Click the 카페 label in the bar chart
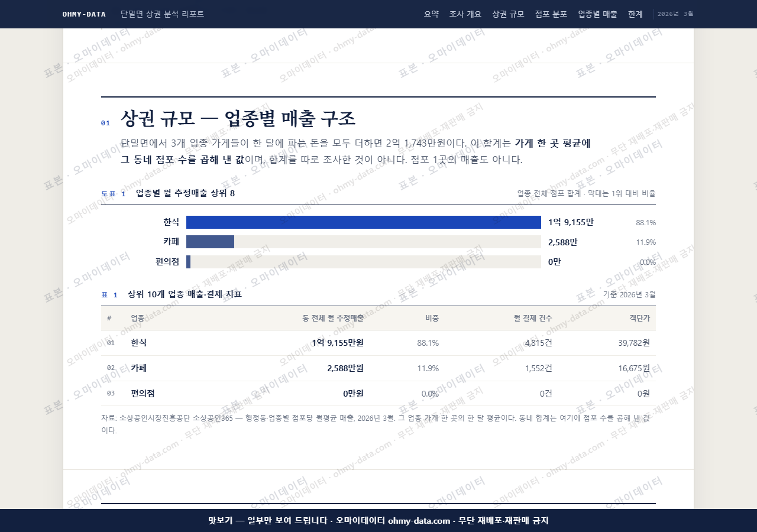757x532 pixels. (172, 242)
